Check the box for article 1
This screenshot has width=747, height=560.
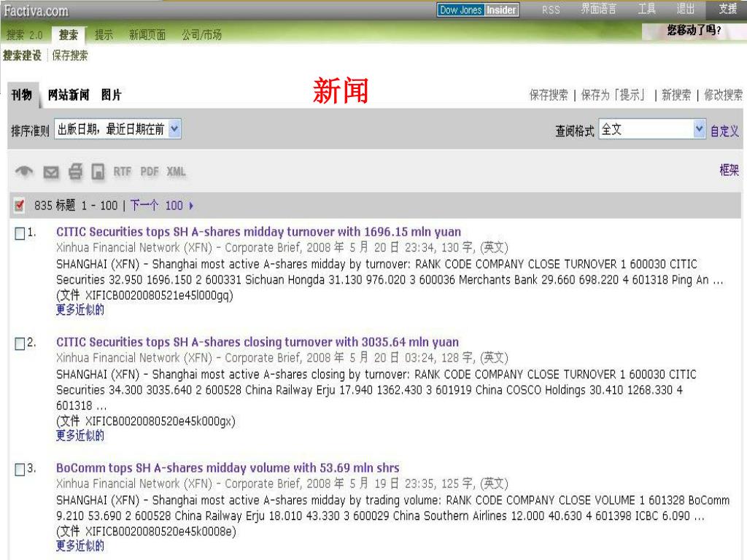(x=20, y=233)
